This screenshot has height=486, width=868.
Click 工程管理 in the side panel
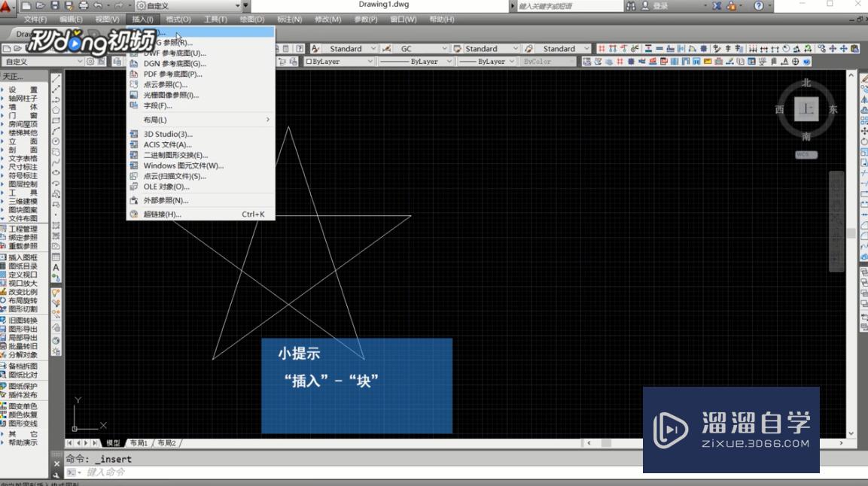pos(23,229)
